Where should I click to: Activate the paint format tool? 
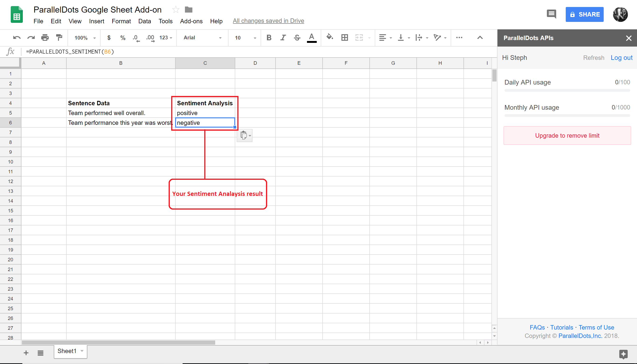tap(59, 38)
